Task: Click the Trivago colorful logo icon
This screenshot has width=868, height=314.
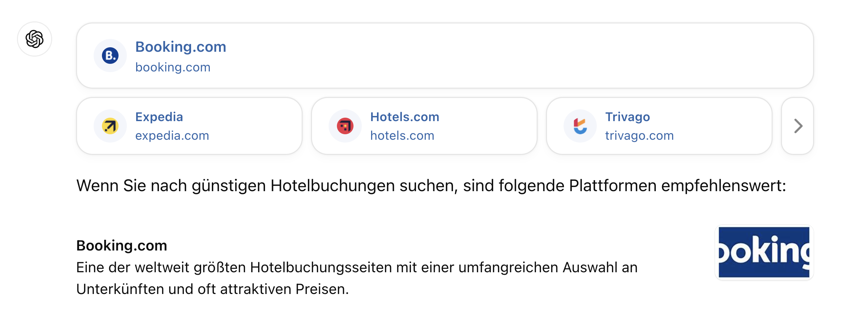Action: 580,126
